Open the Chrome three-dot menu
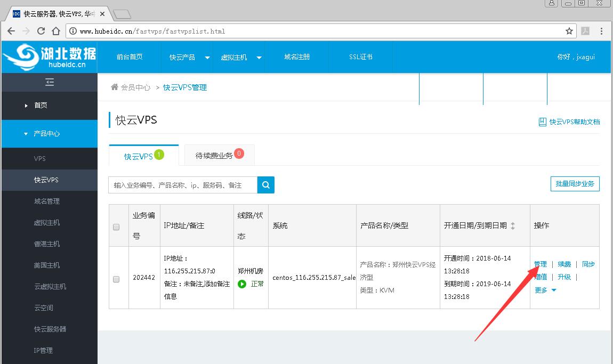The height and width of the screenshot is (364, 613). point(601,31)
